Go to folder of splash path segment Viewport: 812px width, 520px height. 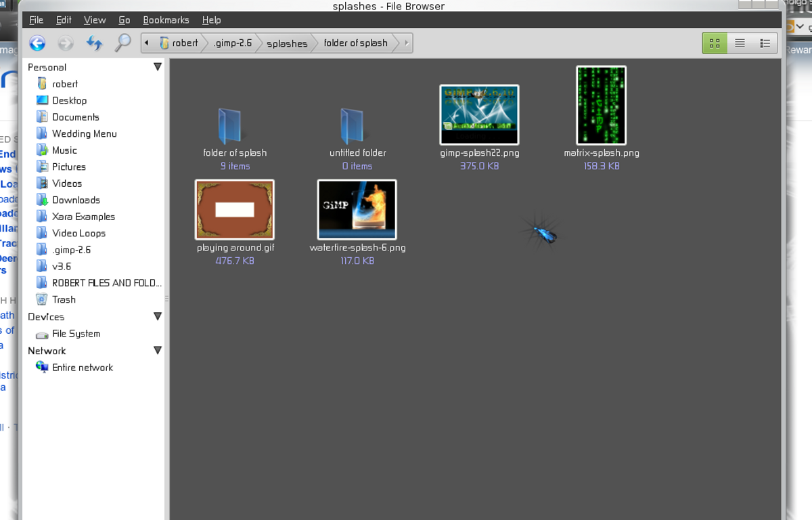[356, 43]
